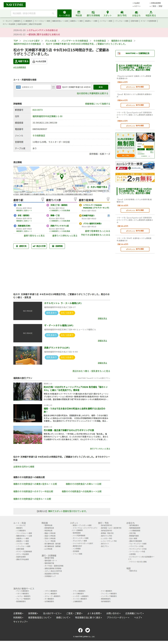The image size is (168, 644).
Task: Open the 混雑情報 congestion button
Action: pos(57,246)
